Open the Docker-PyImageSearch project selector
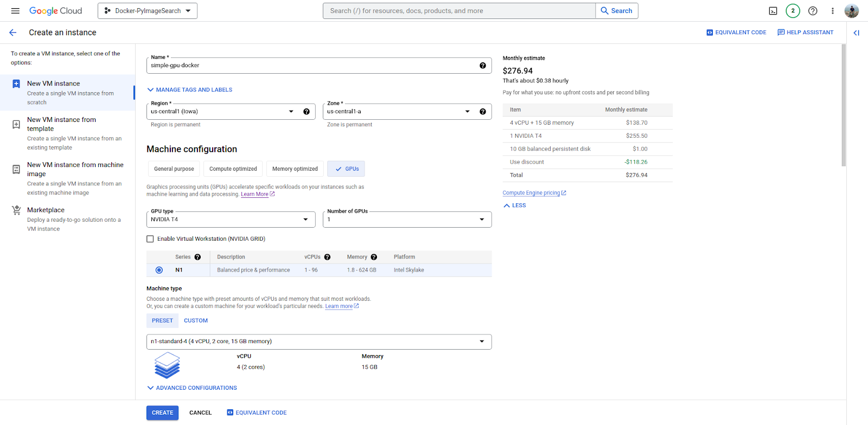The height and width of the screenshot is (425, 868). tap(148, 11)
